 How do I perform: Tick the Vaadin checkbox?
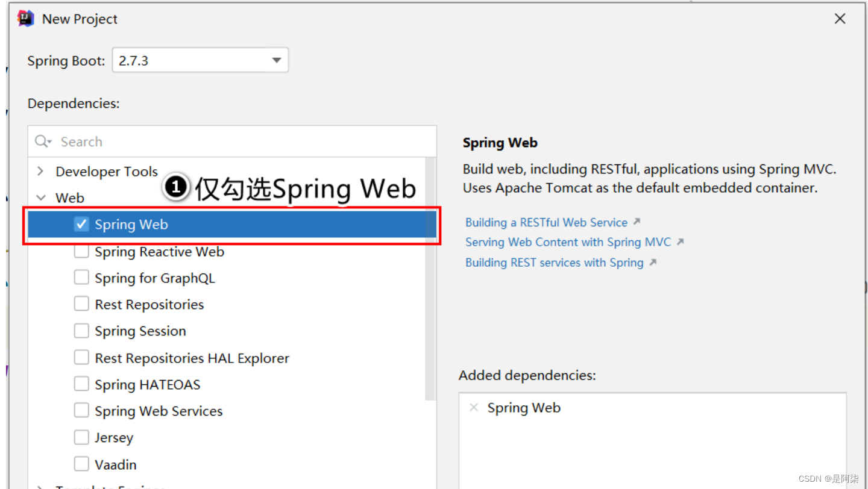coord(81,464)
